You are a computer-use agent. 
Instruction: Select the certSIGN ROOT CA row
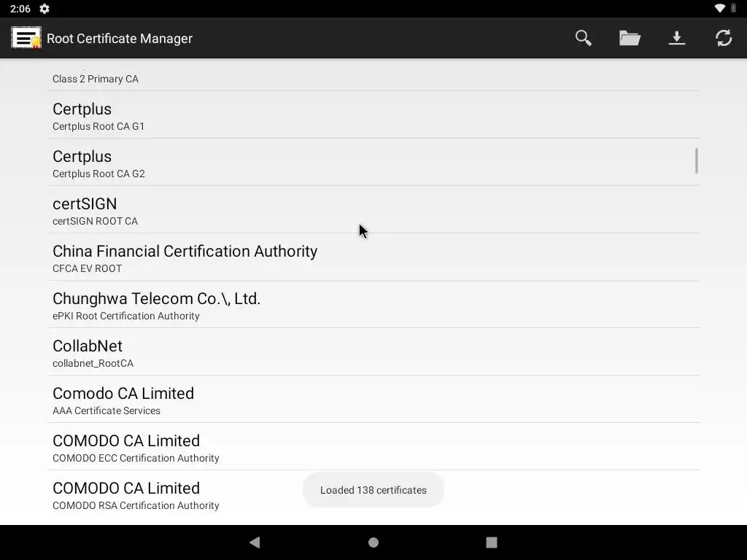[373, 209]
